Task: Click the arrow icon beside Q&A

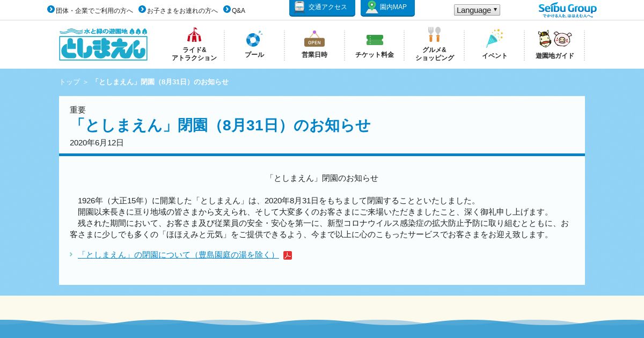Action: 227,9
